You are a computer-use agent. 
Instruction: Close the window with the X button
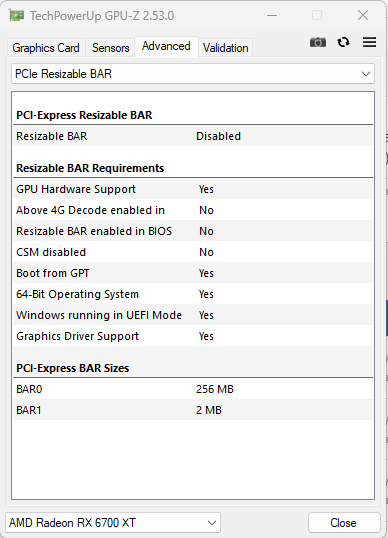point(363,15)
